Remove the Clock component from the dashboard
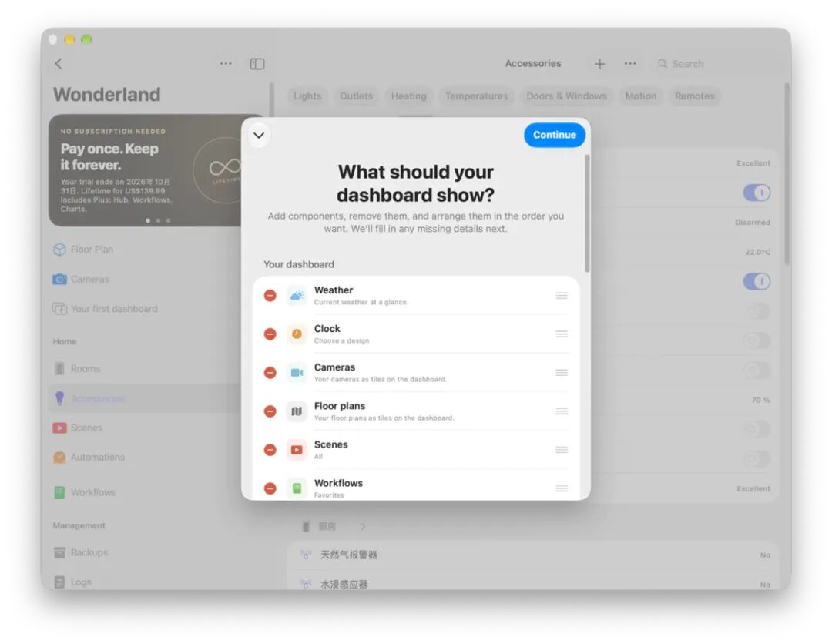The height and width of the screenshot is (644, 832). pos(270,334)
